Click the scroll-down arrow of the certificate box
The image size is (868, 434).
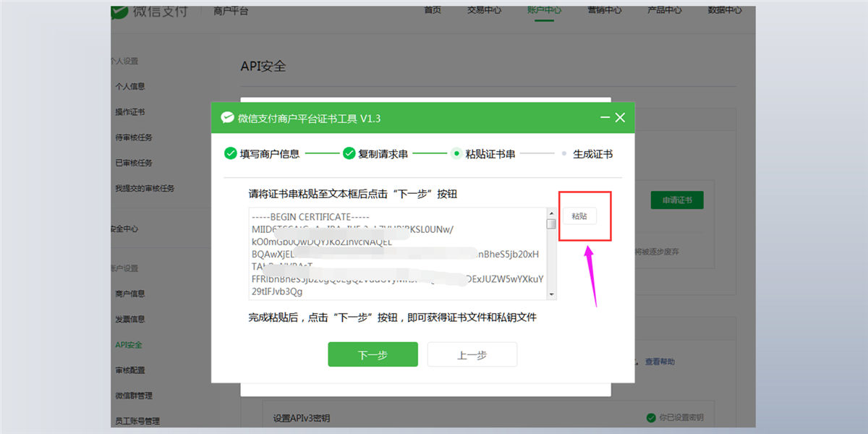[551, 294]
